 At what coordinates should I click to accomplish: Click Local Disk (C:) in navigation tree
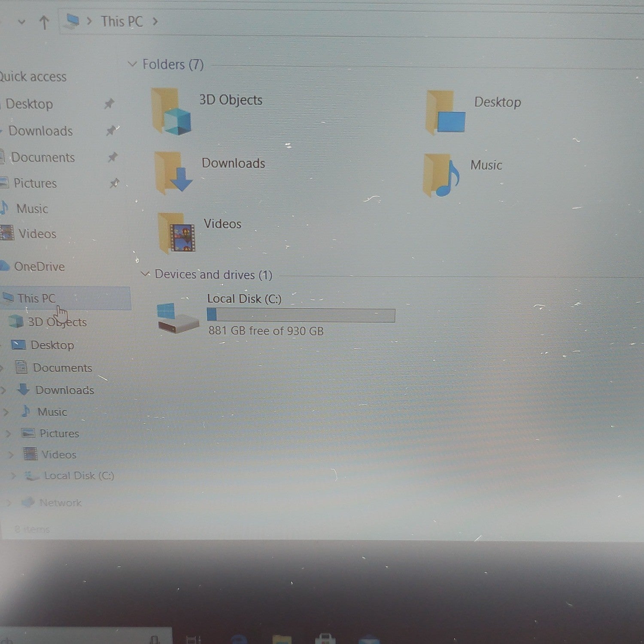(x=79, y=476)
